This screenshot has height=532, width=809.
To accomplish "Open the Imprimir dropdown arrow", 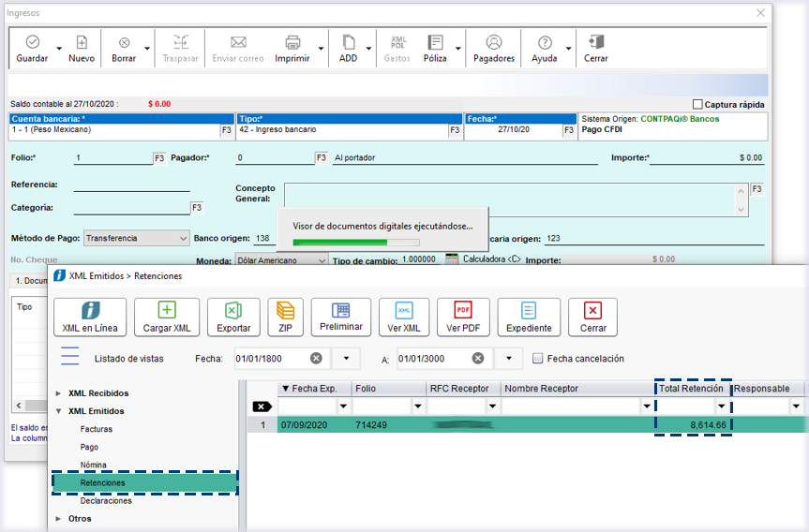I will tap(321, 49).
